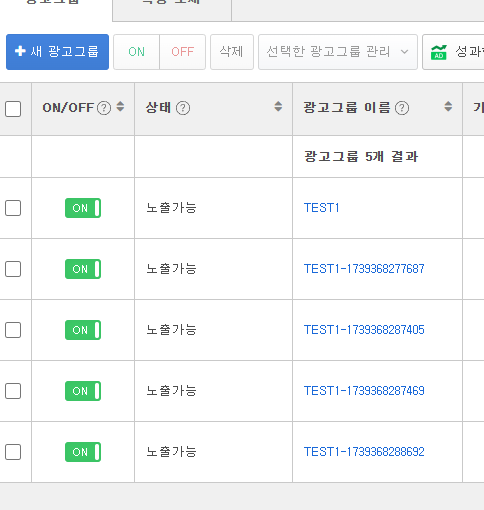
Task: Sort by the 상태 column arrows
Action: 278,107
